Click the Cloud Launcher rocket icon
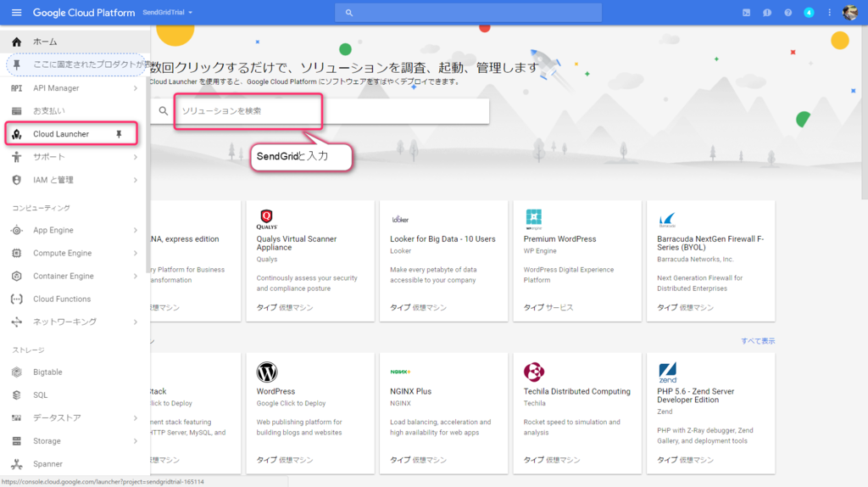The image size is (868, 487). (17, 134)
